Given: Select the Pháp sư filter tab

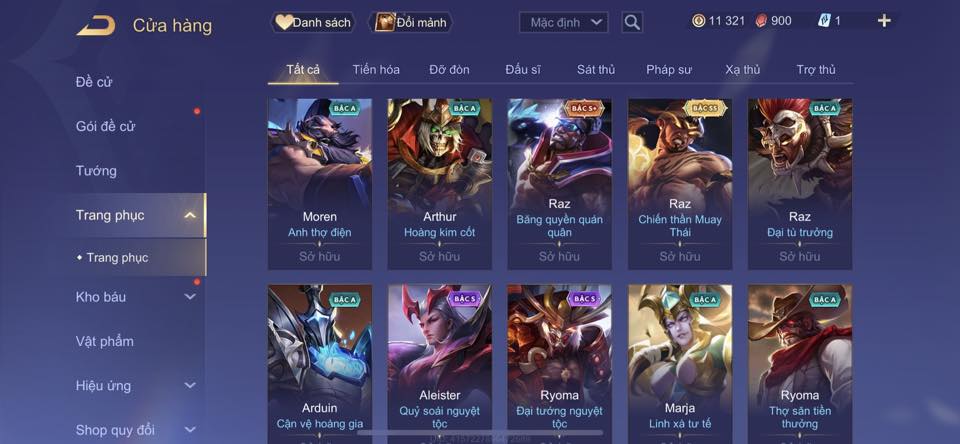Looking at the screenshot, I should point(669,70).
